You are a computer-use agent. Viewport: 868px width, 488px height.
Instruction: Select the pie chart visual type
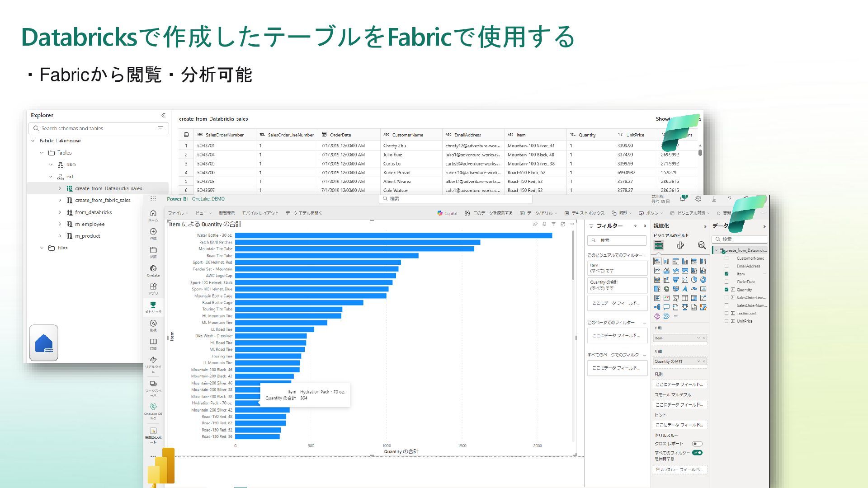[x=694, y=280]
